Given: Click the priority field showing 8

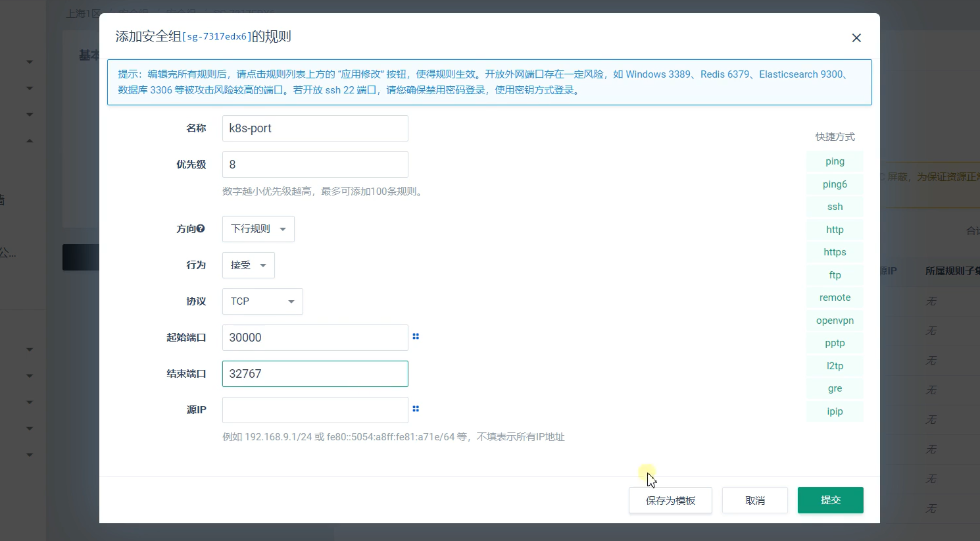Looking at the screenshot, I should (315, 165).
